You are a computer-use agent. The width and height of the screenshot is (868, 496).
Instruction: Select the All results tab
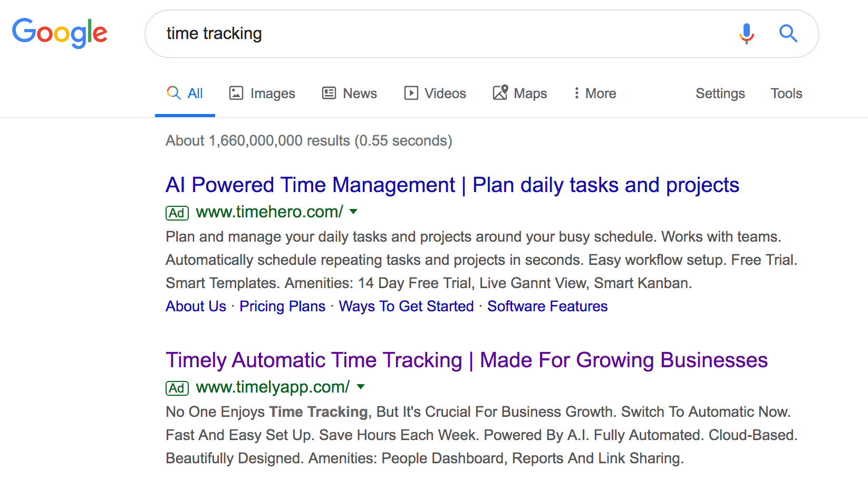(185, 93)
